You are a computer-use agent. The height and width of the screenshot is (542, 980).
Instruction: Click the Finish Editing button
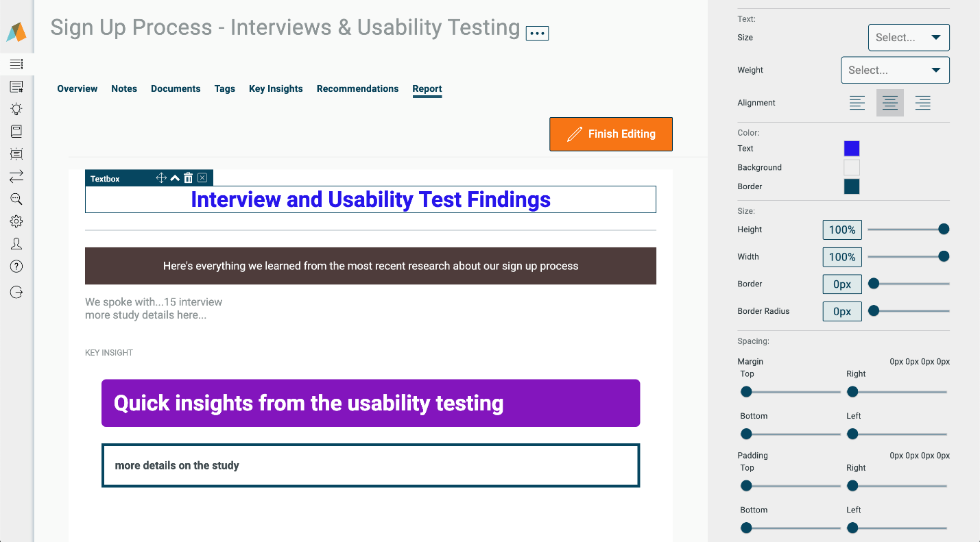(611, 134)
